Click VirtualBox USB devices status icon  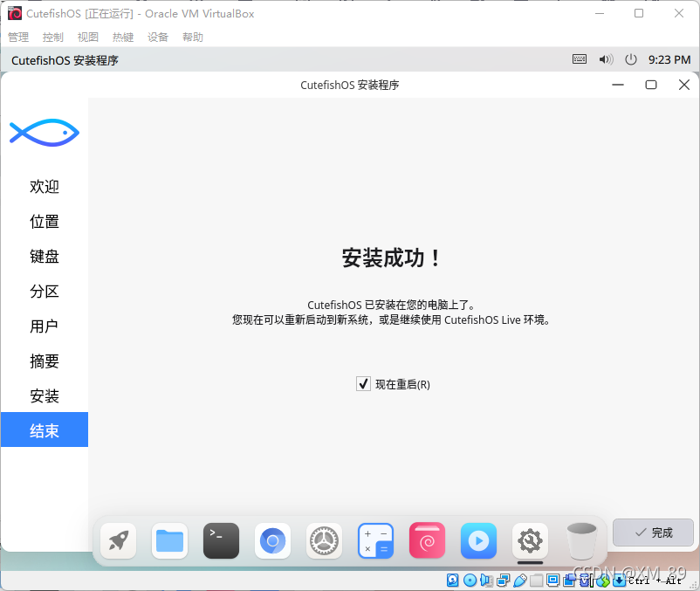point(520,581)
